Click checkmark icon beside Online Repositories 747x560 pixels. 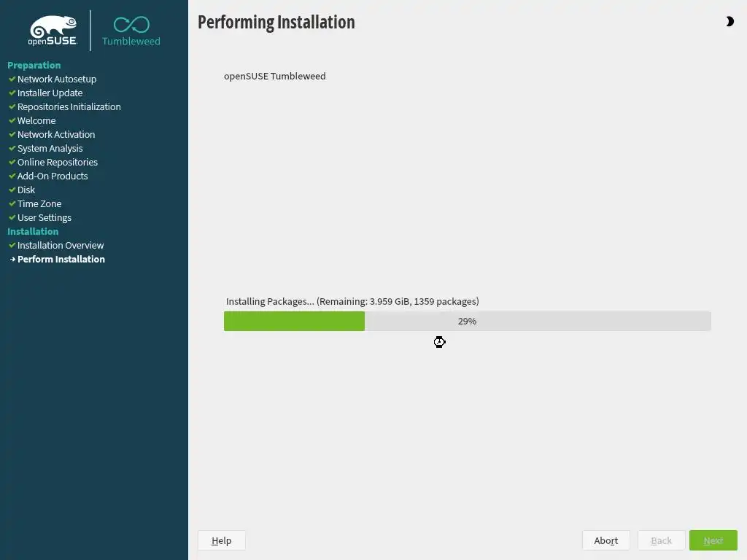[12, 162]
